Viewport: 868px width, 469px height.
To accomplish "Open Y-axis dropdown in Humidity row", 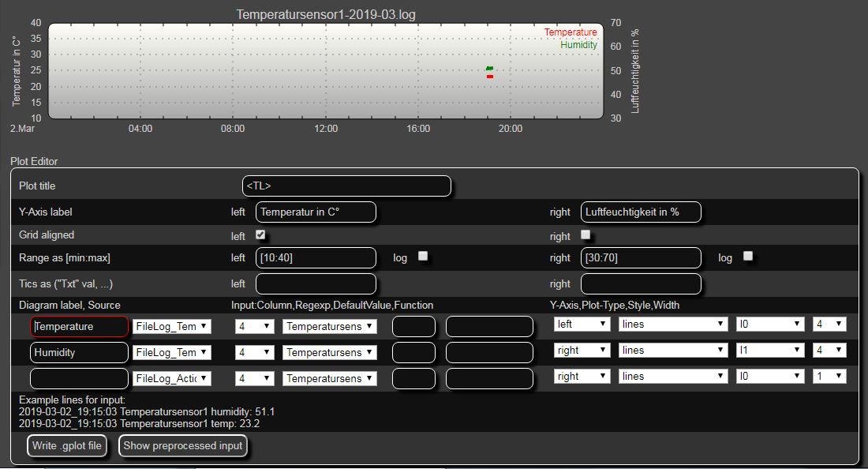I will click(582, 351).
